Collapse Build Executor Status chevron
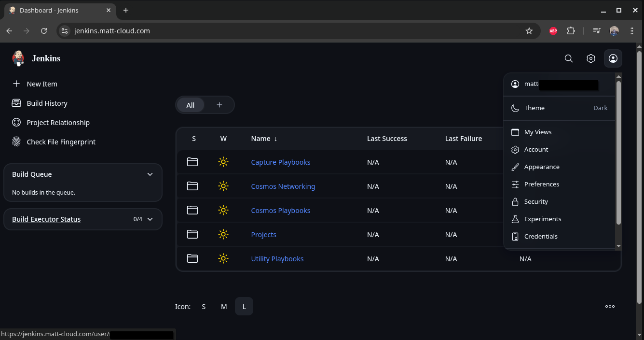 click(150, 219)
